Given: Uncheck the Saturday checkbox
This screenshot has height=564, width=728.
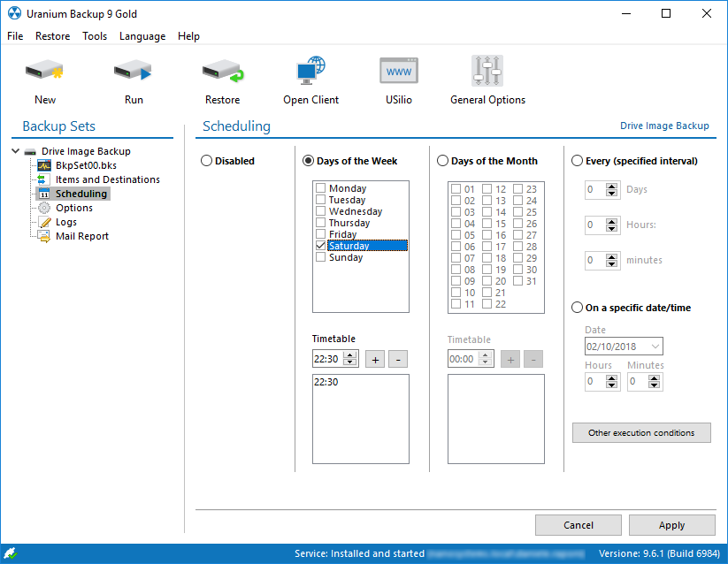Looking at the screenshot, I should 321,246.
